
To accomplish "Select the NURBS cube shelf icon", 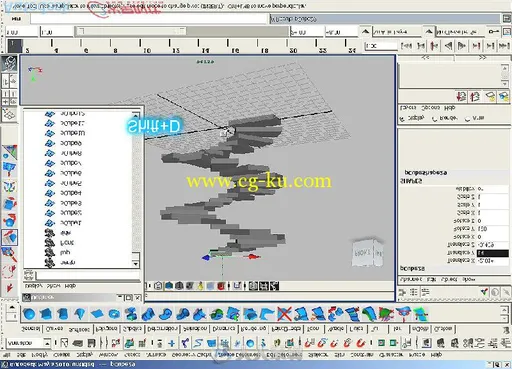I will coord(46,314).
